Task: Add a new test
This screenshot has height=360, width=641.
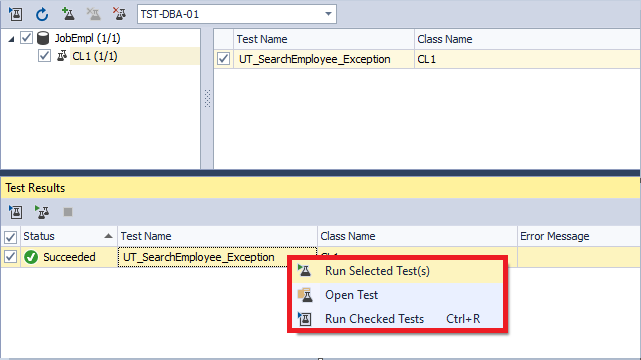Action: coord(68,14)
